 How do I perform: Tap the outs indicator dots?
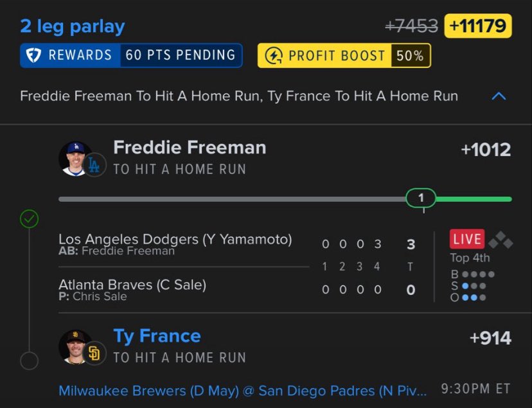(x=468, y=297)
